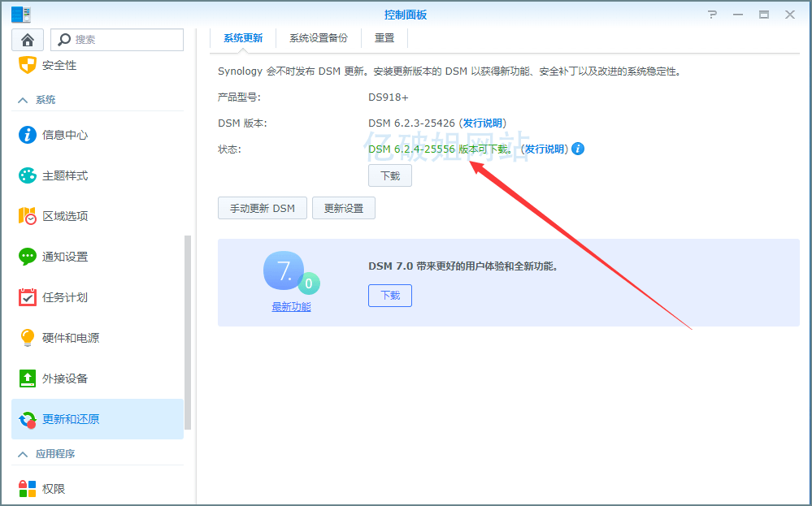Go to Control Panel home icon

[28, 40]
